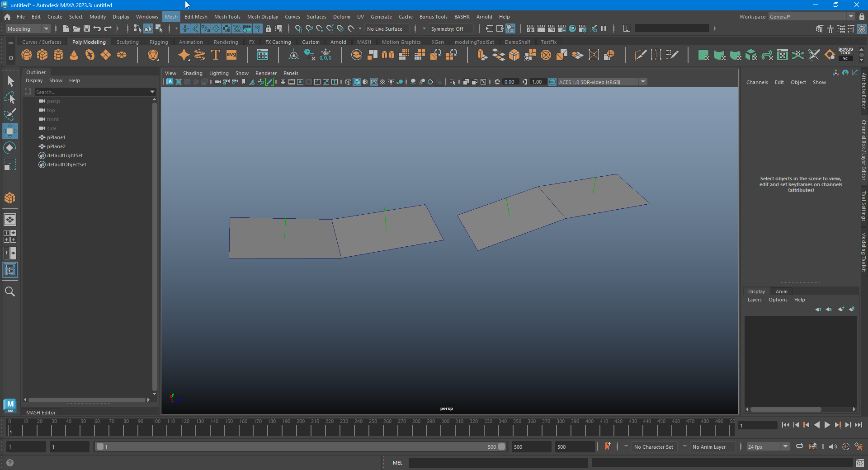Viewport: 868px width, 470px height.
Task: Toggle the viewport grid display
Action: (x=283, y=82)
